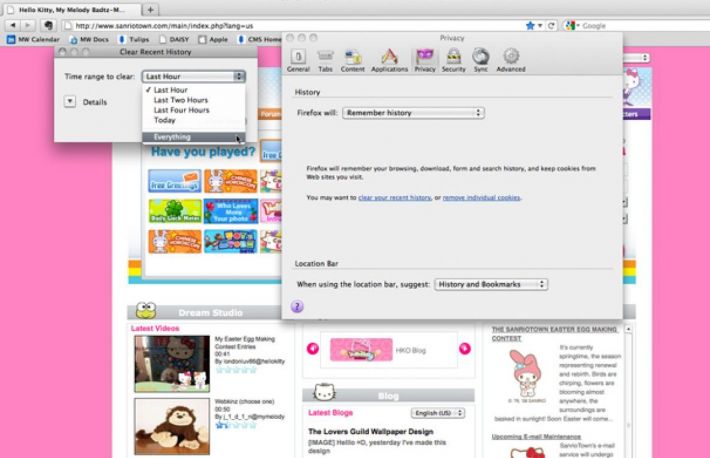Select the Applications preferences icon
The image size is (710, 458).
click(x=389, y=60)
